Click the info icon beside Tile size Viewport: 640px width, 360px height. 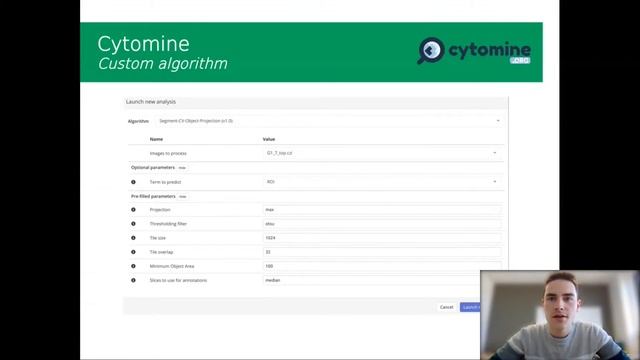click(x=133, y=238)
